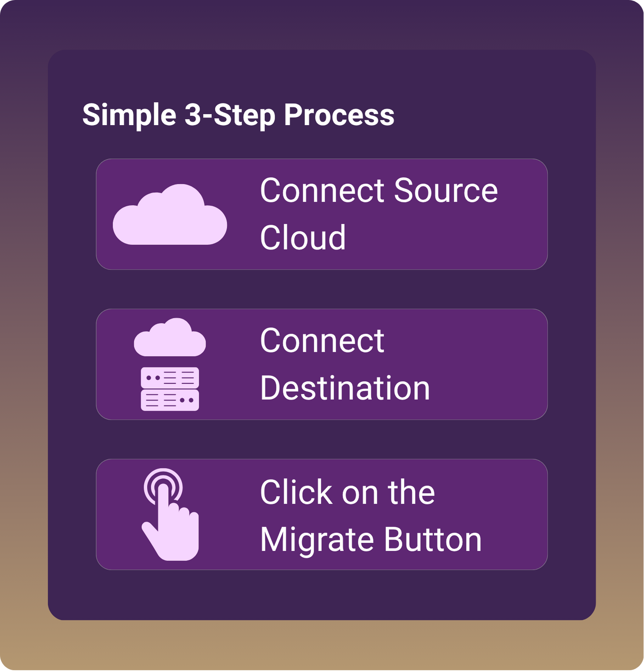Click the "Click on the" text line

pyautogui.click(x=347, y=492)
